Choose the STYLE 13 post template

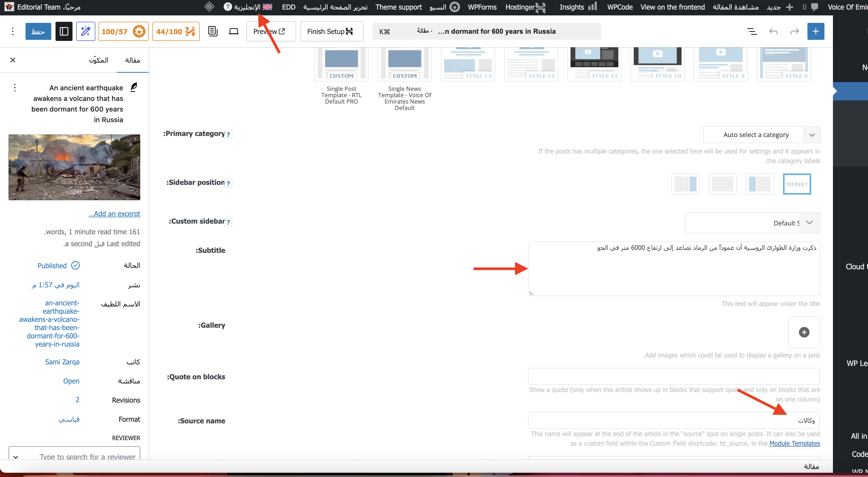pyautogui.click(x=468, y=64)
